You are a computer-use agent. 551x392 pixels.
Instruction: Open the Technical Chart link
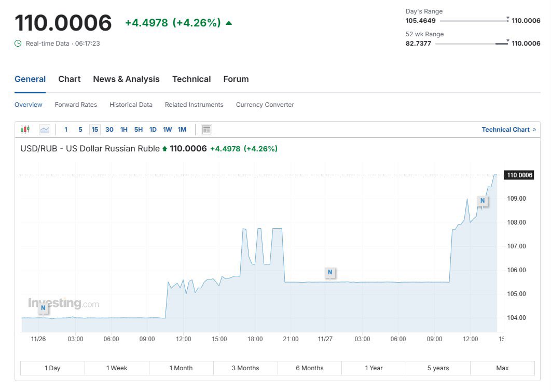click(508, 130)
